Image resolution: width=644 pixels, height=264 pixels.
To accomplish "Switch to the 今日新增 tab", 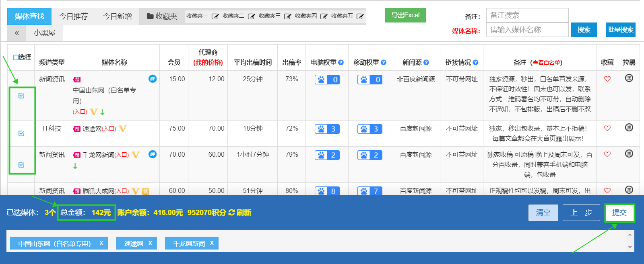I will coord(117,16).
